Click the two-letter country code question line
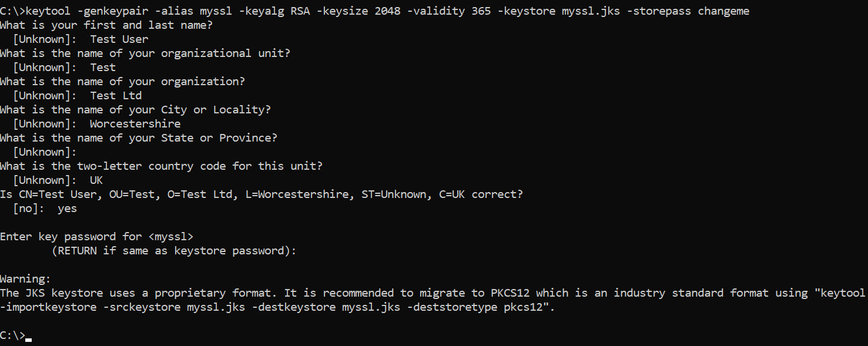Viewport: 868px width, 346px height. pyautogui.click(x=161, y=166)
